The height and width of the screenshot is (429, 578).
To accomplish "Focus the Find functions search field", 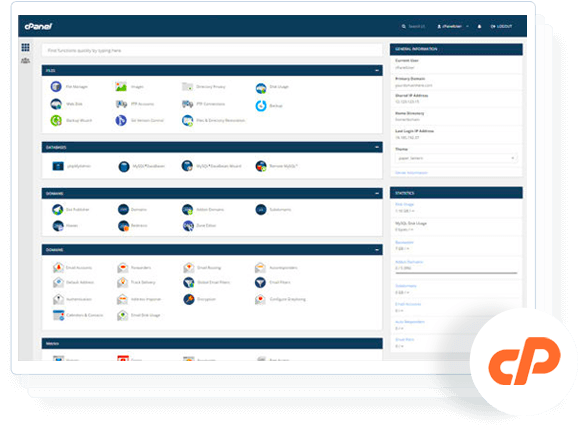I will (x=212, y=50).
